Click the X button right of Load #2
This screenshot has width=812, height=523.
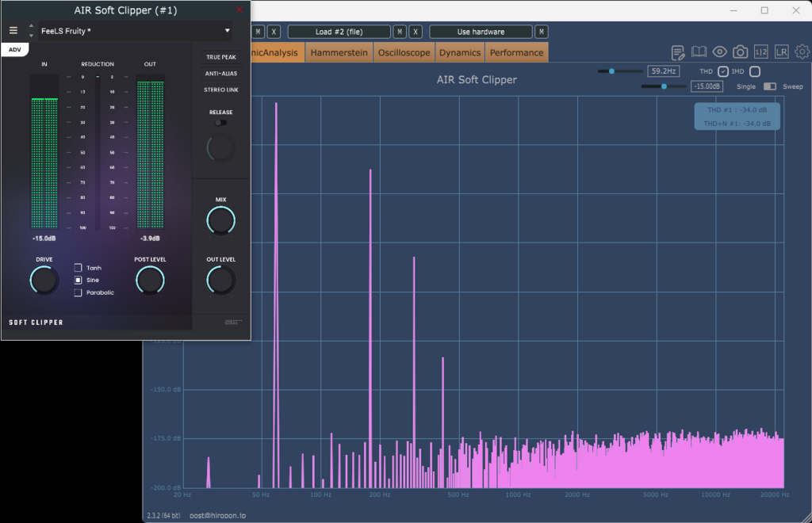pyautogui.click(x=416, y=32)
